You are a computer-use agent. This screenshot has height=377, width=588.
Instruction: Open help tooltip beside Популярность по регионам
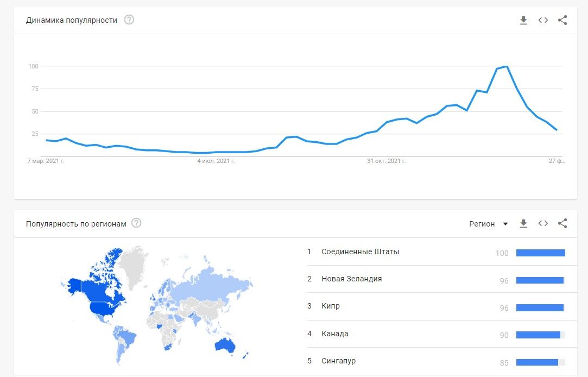pos(137,223)
